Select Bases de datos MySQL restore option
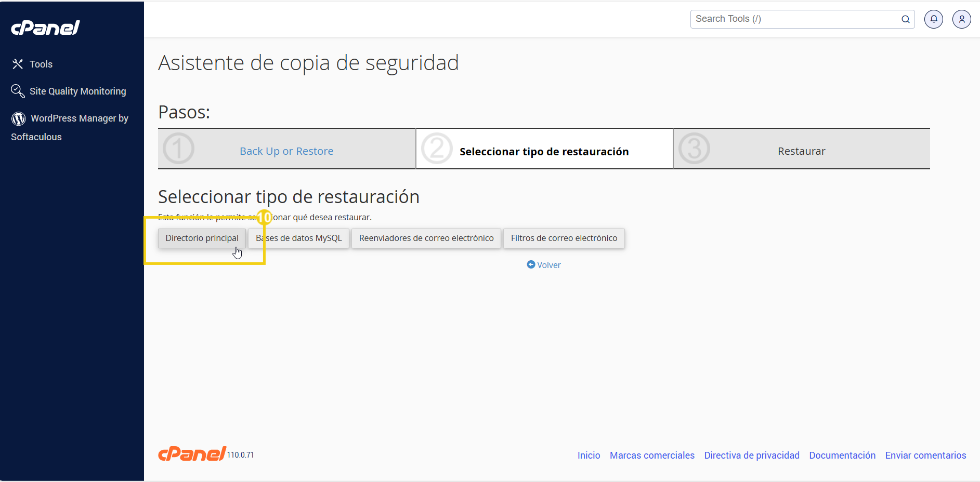 point(298,238)
